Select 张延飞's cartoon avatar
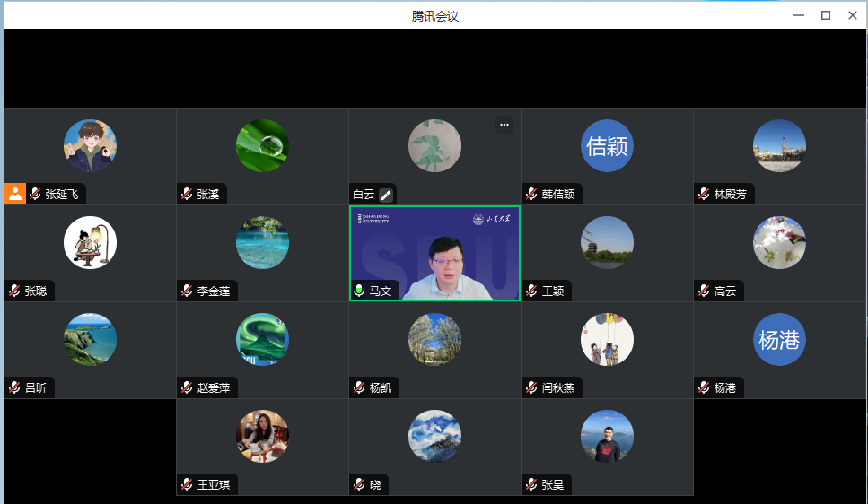 click(90, 145)
